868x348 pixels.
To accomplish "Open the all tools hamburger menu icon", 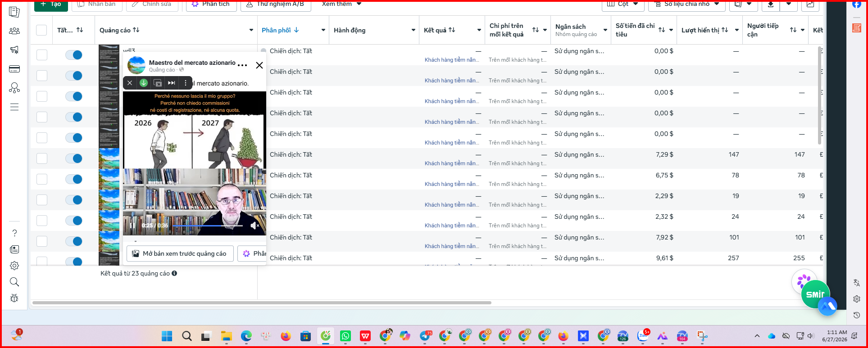I will coord(14,107).
